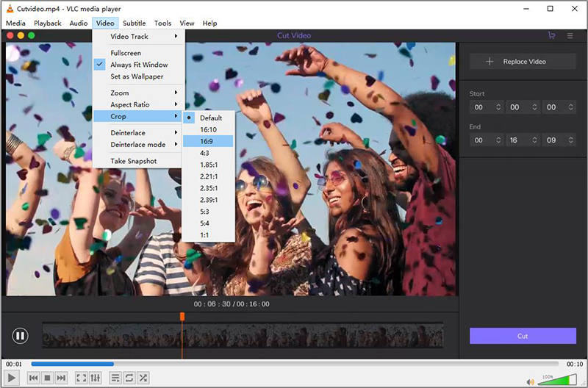Open the Subtitle menu
The image size is (588, 388).
[x=135, y=24]
